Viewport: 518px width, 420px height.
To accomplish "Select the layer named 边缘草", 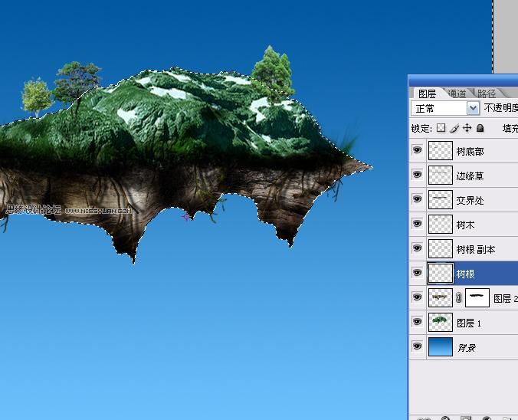I will (470, 176).
